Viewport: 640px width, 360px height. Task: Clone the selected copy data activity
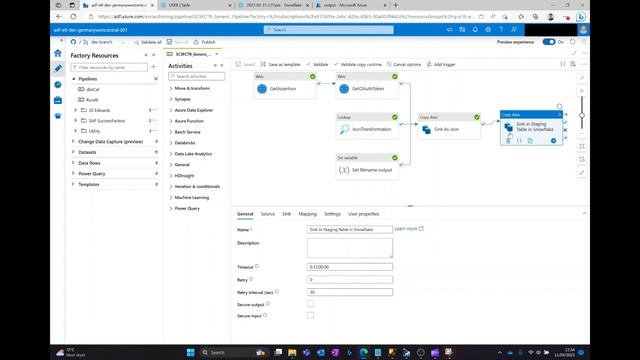tap(530, 141)
